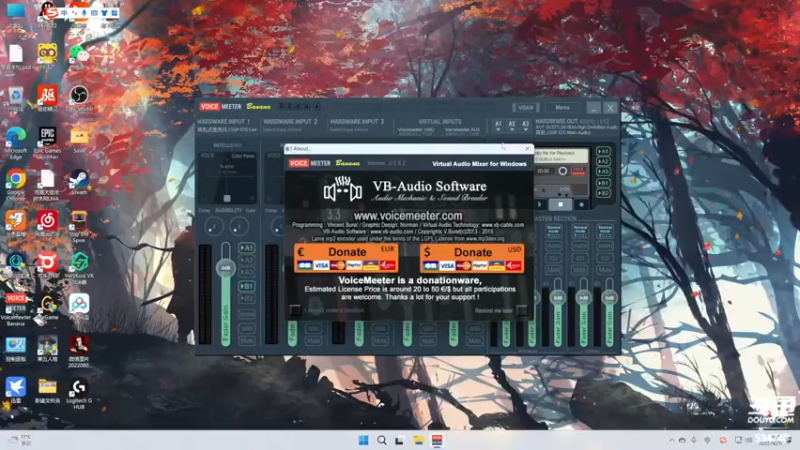Image resolution: width=800 pixels, height=450 pixels.
Task: Open taskbar Search
Action: pos(382,440)
